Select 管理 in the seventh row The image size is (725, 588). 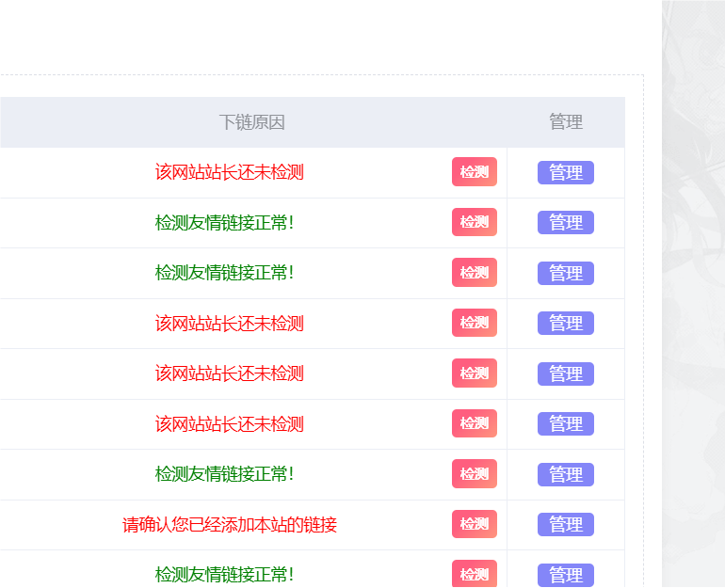(x=566, y=474)
